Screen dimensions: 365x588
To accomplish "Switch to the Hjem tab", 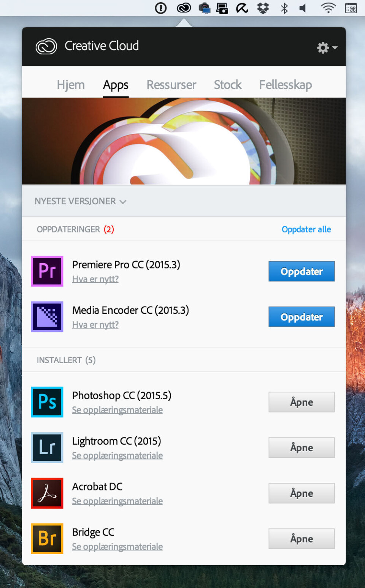I will click(71, 85).
